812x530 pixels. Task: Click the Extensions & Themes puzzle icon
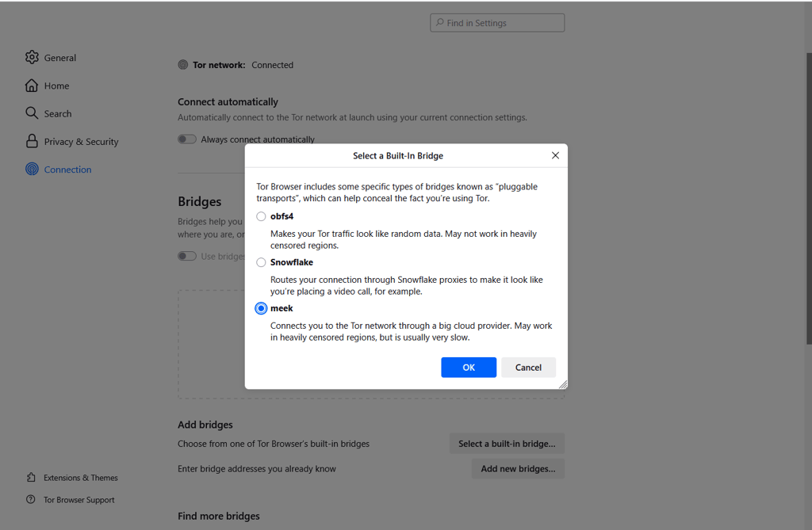pyautogui.click(x=31, y=477)
